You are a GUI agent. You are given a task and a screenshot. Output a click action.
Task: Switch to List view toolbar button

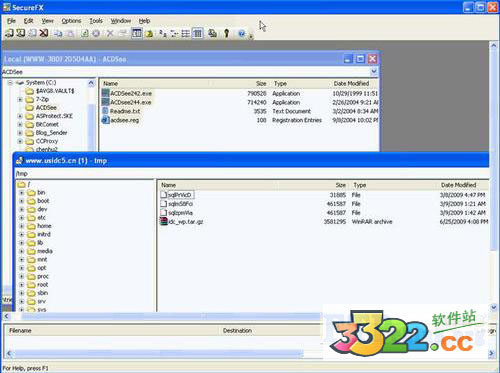tap(186, 33)
